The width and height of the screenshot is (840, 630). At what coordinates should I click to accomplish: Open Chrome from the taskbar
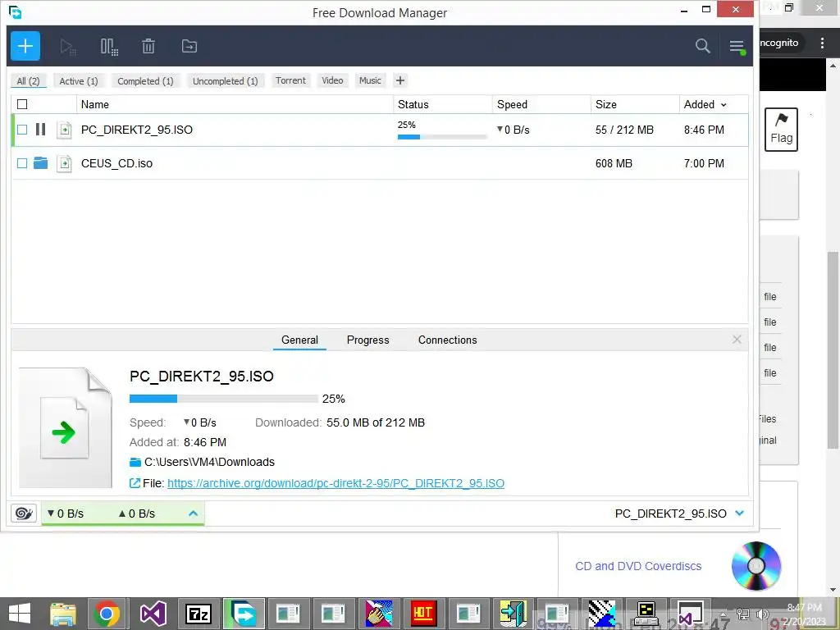pos(107,614)
